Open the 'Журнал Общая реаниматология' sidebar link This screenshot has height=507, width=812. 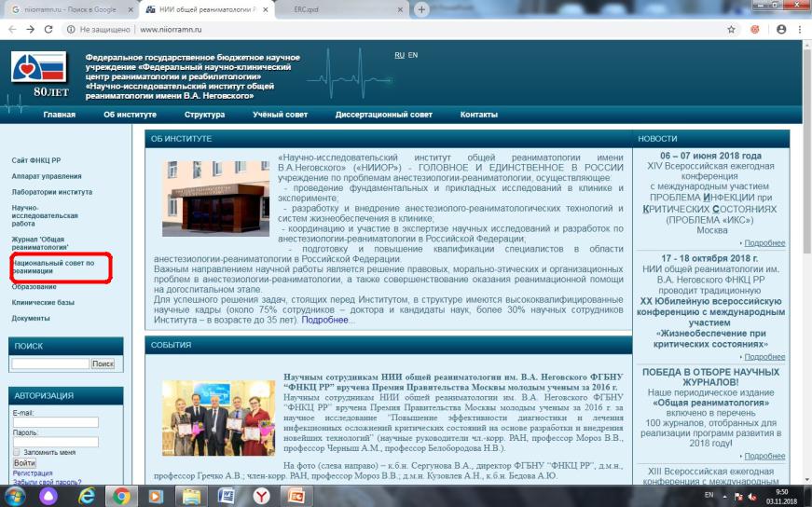40,243
